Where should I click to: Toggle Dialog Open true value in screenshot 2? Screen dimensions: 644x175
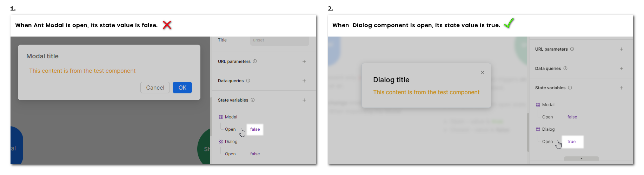572,142
